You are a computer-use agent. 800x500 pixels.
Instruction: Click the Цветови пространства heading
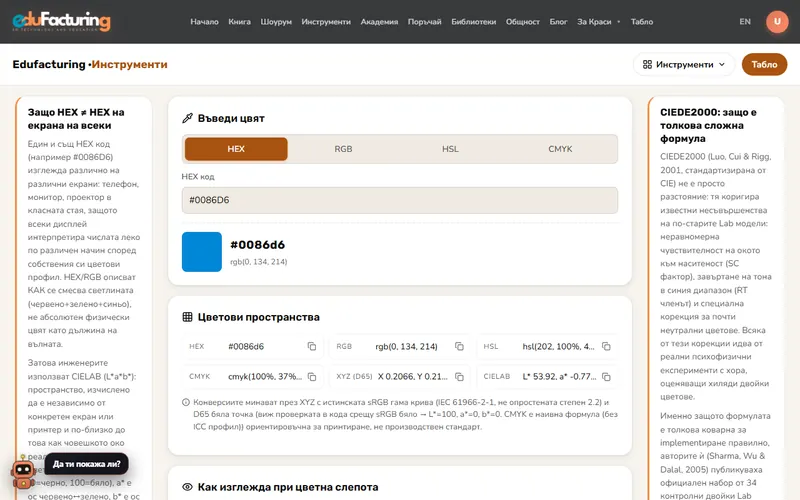click(x=259, y=317)
